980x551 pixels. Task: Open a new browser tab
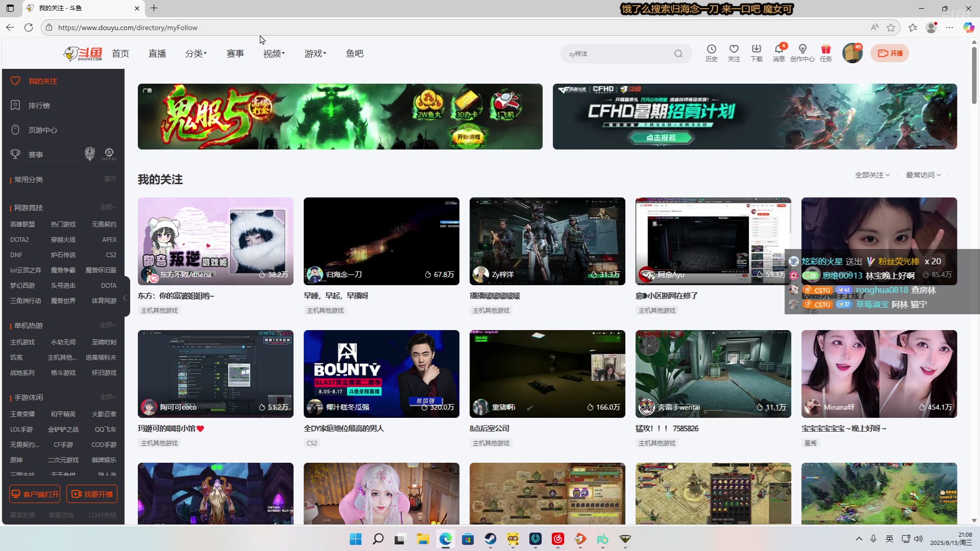click(x=154, y=8)
